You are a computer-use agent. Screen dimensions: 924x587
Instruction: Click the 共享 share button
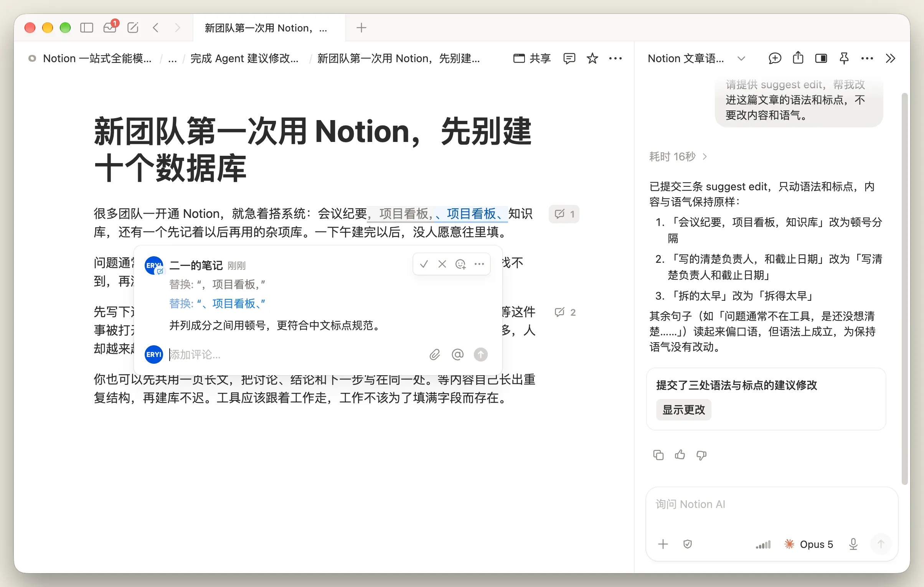coord(532,58)
